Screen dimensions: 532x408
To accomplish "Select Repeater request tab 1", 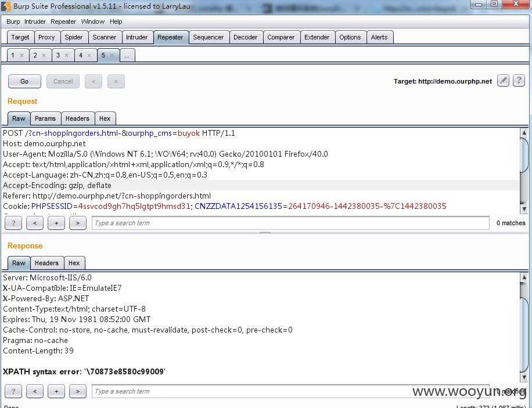I will 13,55.
